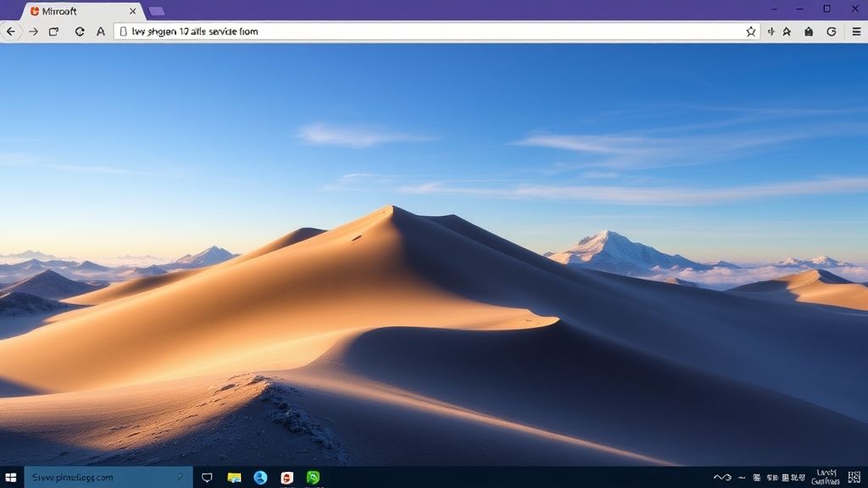Open File Explorer from the taskbar
This screenshot has width=868, height=488.
tap(234, 478)
